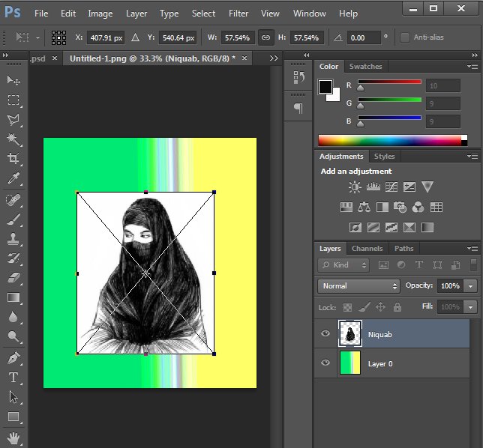Screen dimensions: 483x448
Task: Hide Layer 0 visibility
Action: 325,363
